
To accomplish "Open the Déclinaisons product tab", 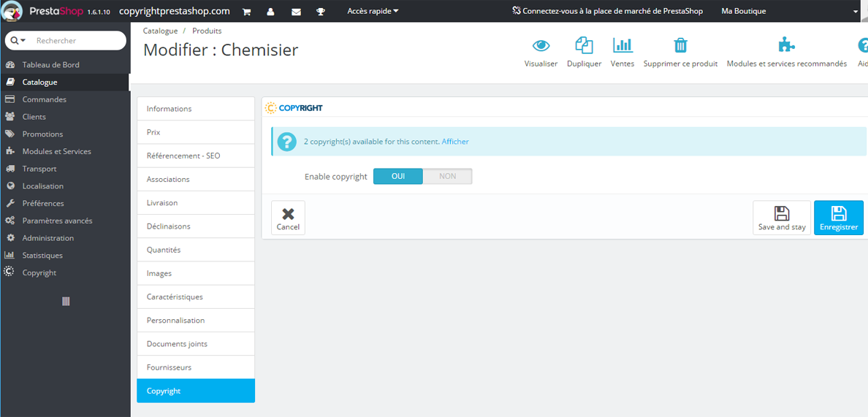I will click(x=196, y=226).
